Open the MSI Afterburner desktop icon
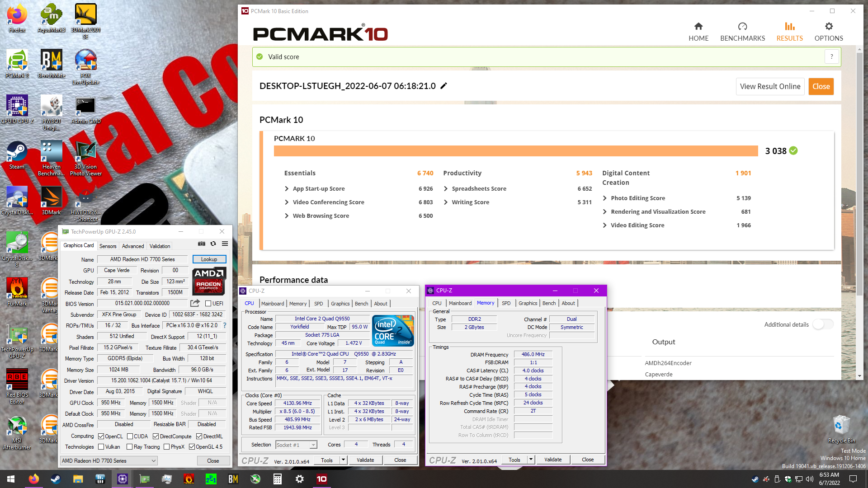 (x=17, y=432)
